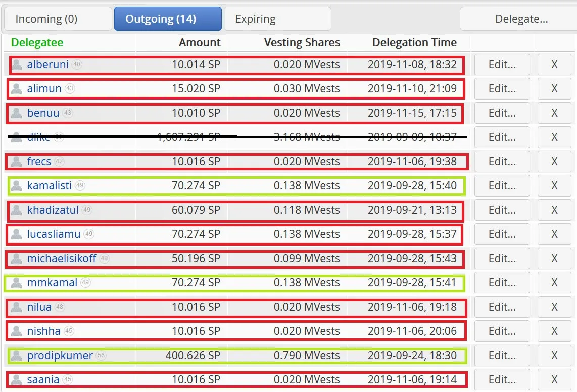This screenshot has width=577, height=392.
Task: Switch to the Incoming (0) tab
Action: [58, 19]
